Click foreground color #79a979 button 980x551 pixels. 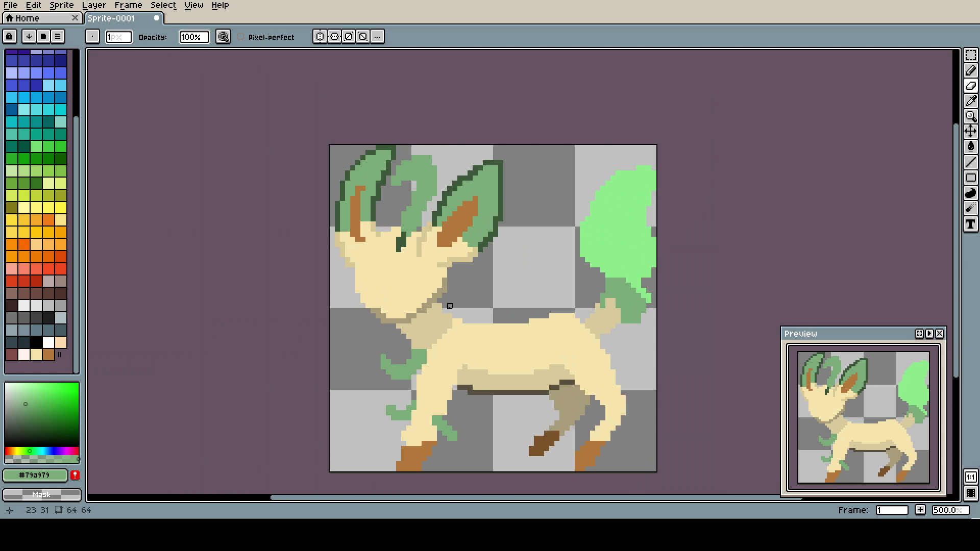click(x=35, y=475)
